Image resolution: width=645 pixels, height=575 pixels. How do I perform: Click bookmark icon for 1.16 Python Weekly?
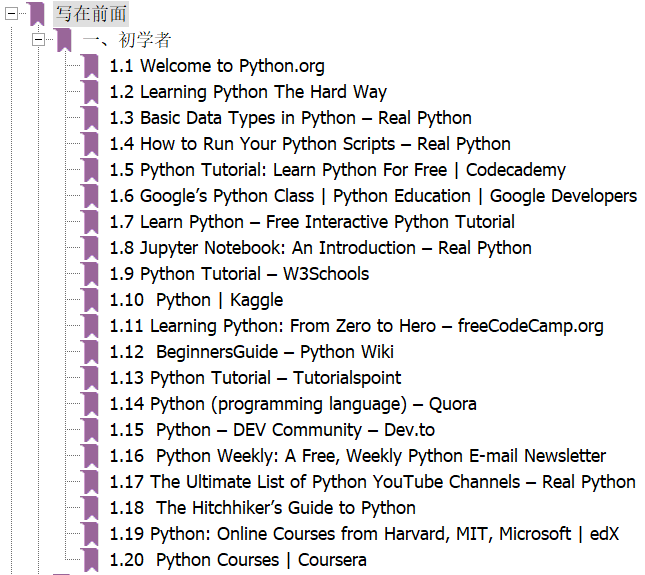91,456
